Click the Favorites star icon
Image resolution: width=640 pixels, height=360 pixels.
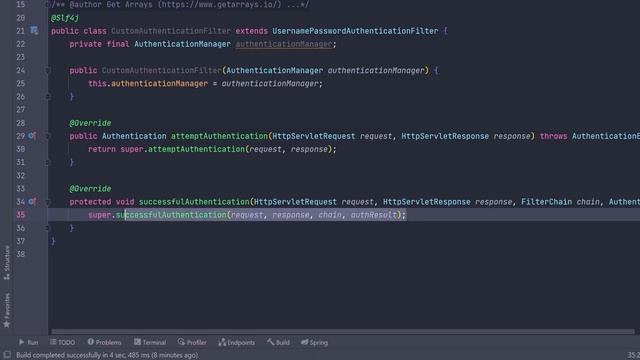click(x=7, y=324)
